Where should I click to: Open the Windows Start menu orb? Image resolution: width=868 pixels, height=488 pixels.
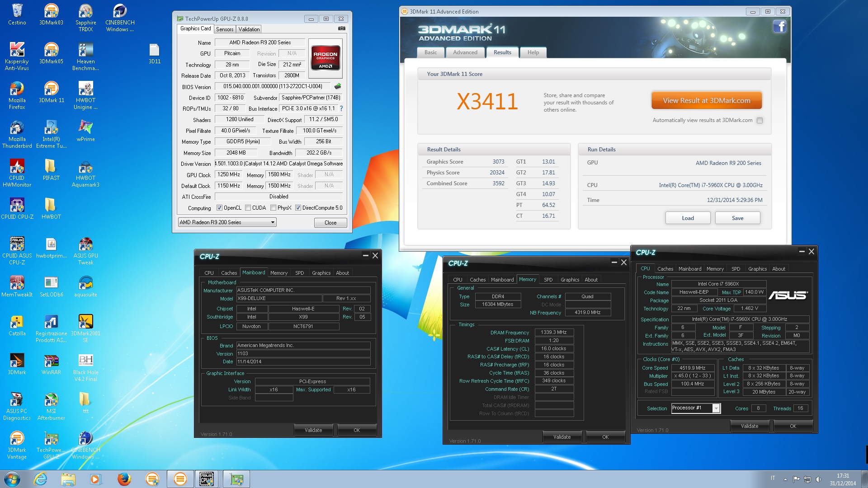pyautogui.click(x=12, y=479)
